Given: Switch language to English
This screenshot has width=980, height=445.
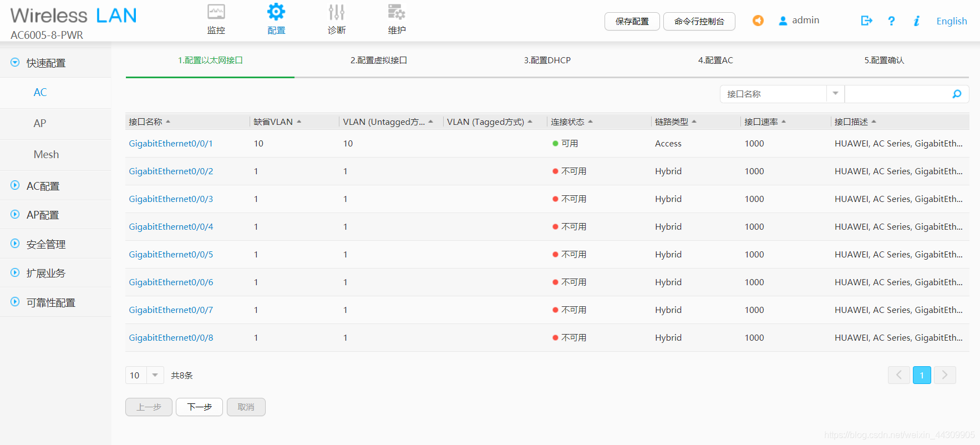Looking at the screenshot, I should (x=952, y=21).
